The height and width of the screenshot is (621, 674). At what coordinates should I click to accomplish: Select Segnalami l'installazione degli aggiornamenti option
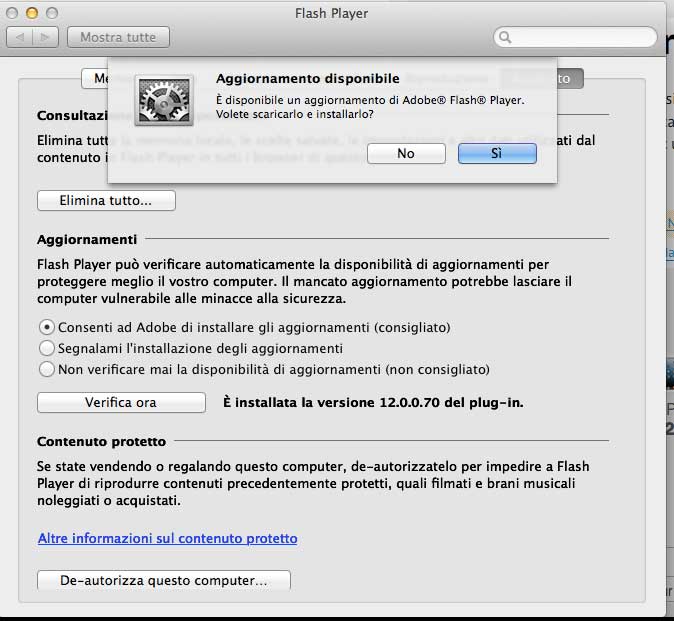point(191,348)
